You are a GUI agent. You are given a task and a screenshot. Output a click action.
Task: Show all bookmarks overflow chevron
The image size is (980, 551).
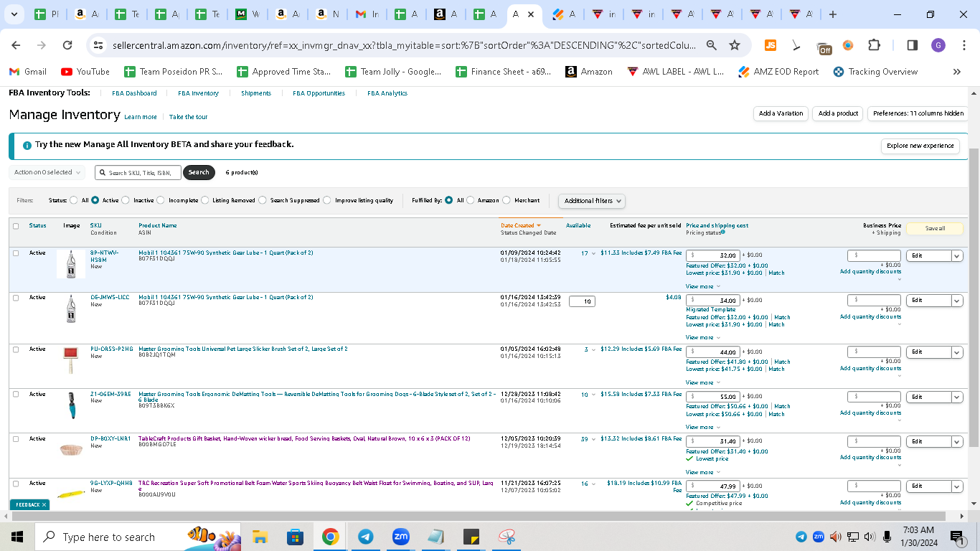[x=956, y=72]
